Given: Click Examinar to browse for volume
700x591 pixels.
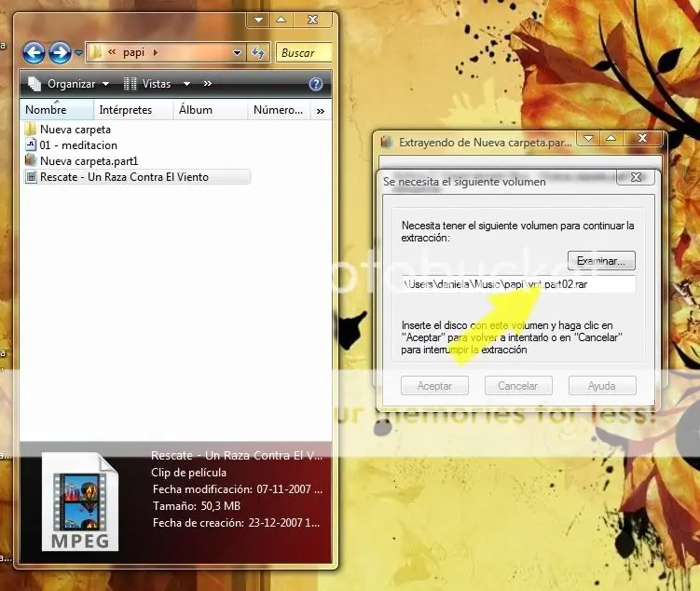Looking at the screenshot, I should tap(601, 261).
